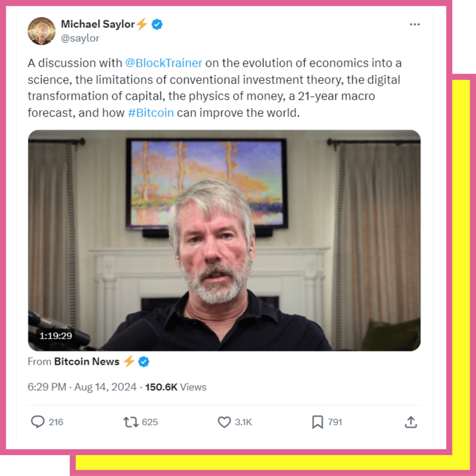
Task: Click the blue verified badge beside Michael Saylor
Action: [x=157, y=24]
